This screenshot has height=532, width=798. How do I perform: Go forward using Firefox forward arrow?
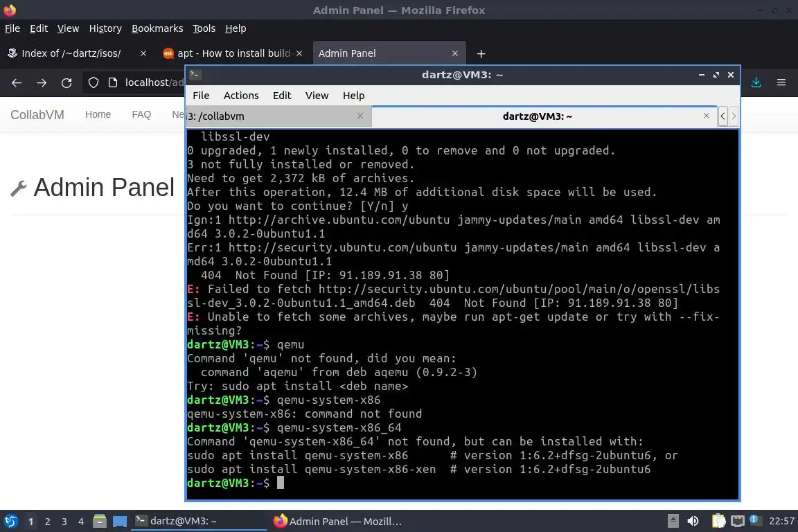[x=42, y=82]
